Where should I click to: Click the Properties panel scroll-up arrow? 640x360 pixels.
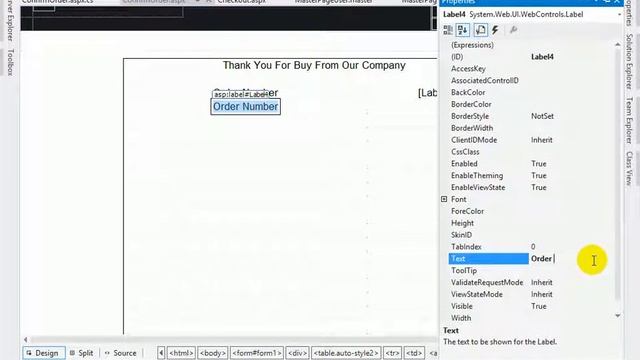click(x=618, y=44)
